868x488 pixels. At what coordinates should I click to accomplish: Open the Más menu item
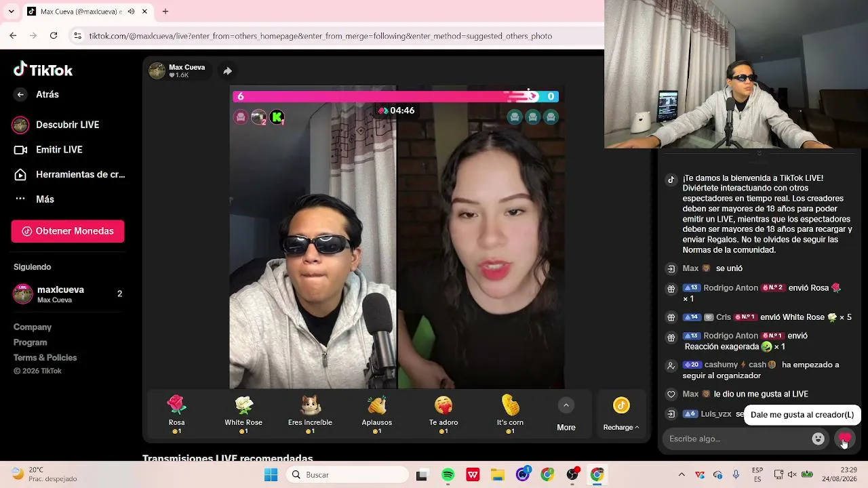(45, 199)
